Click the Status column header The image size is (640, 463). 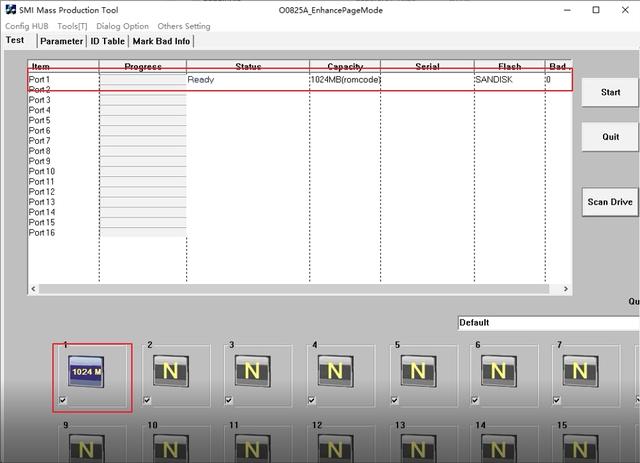(248, 66)
